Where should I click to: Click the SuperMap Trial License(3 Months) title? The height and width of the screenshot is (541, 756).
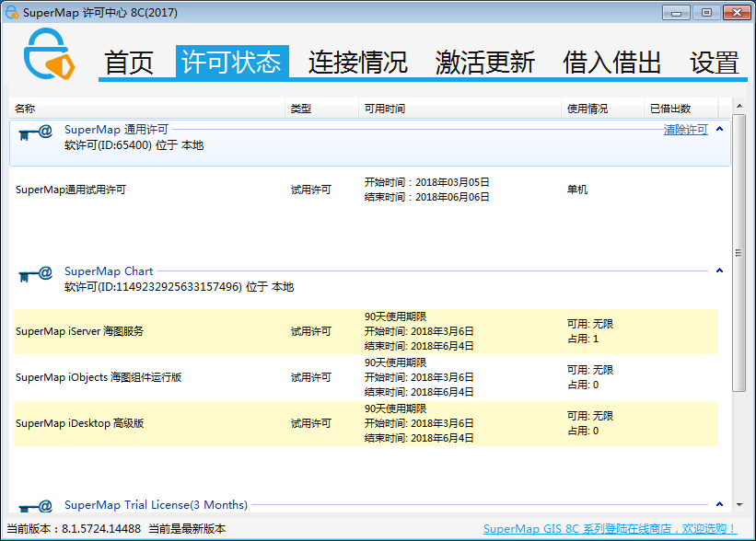point(156,505)
